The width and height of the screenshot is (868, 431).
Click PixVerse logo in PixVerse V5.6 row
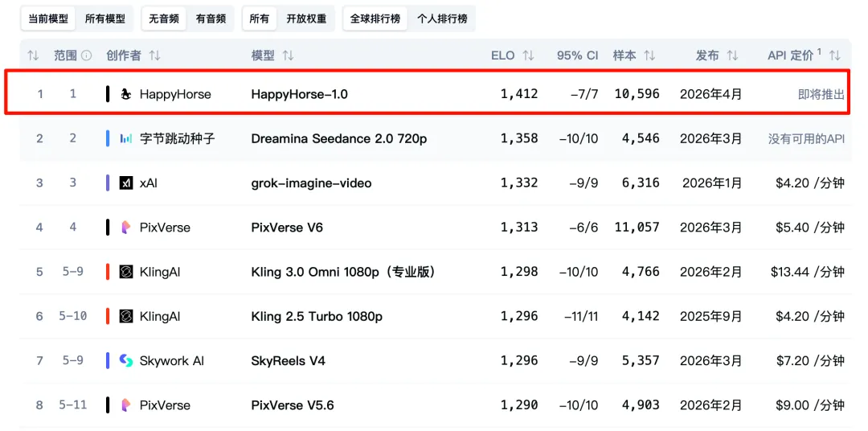[x=126, y=405]
